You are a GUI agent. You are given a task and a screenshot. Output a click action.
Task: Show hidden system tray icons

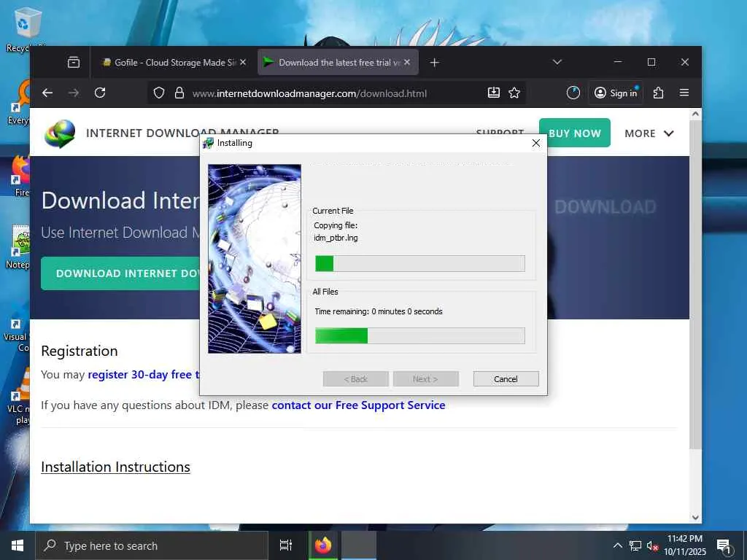tap(617, 545)
